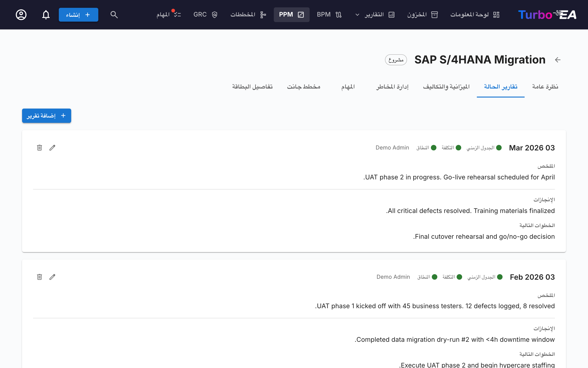Switch to the تفاصيل البطاقة card details tab
The width and height of the screenshot is (588, 368).
click(x=252, y=87)
